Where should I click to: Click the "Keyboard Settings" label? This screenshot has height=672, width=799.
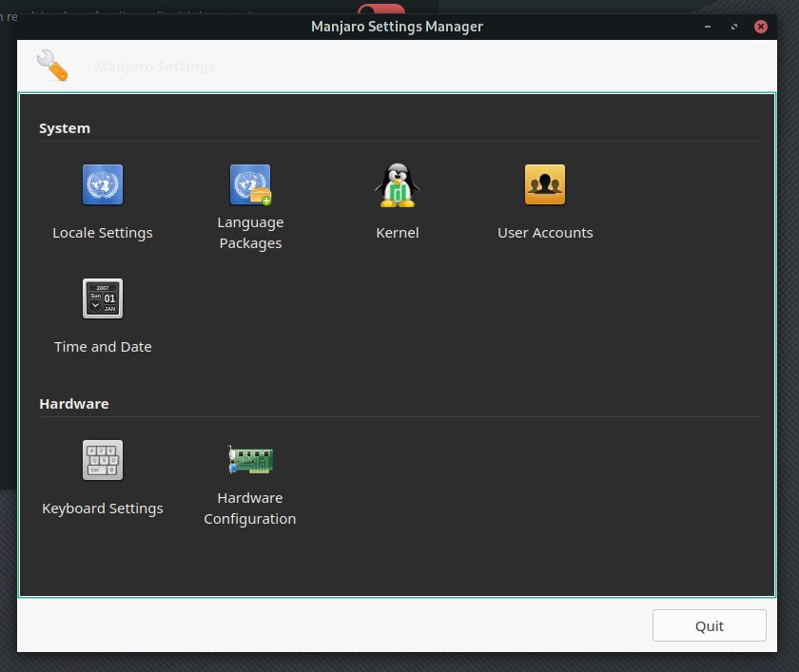(103, 509)
